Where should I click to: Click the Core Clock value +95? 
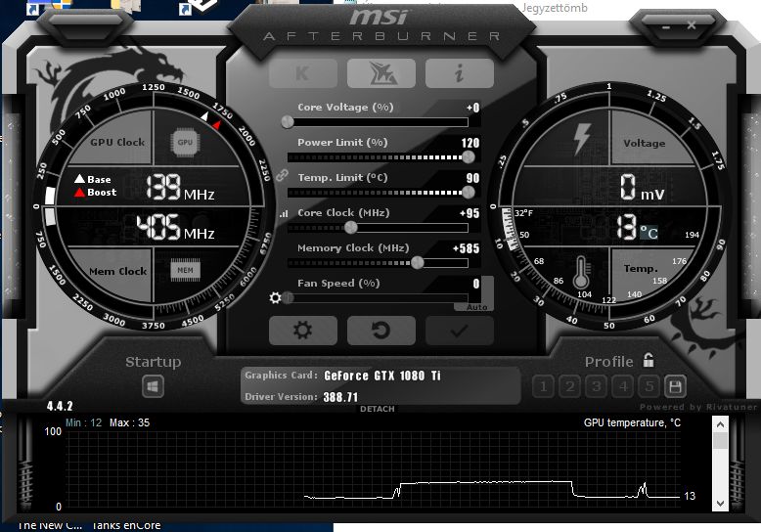click(470, 213)
